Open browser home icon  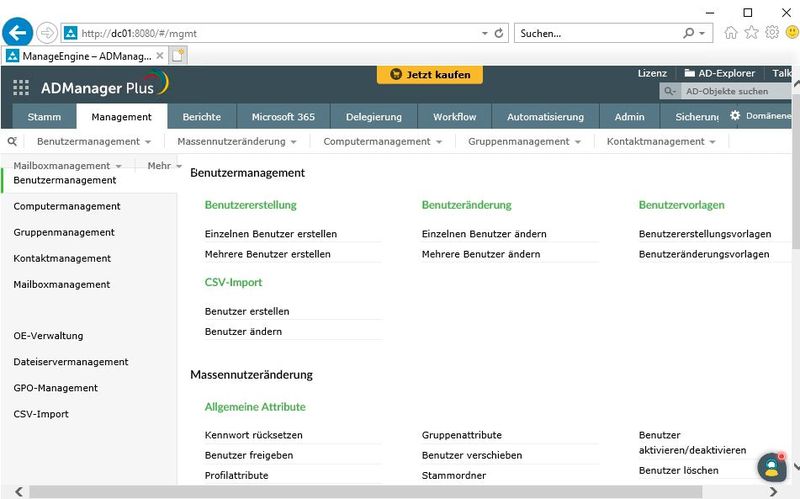click(x=731, y=33)
